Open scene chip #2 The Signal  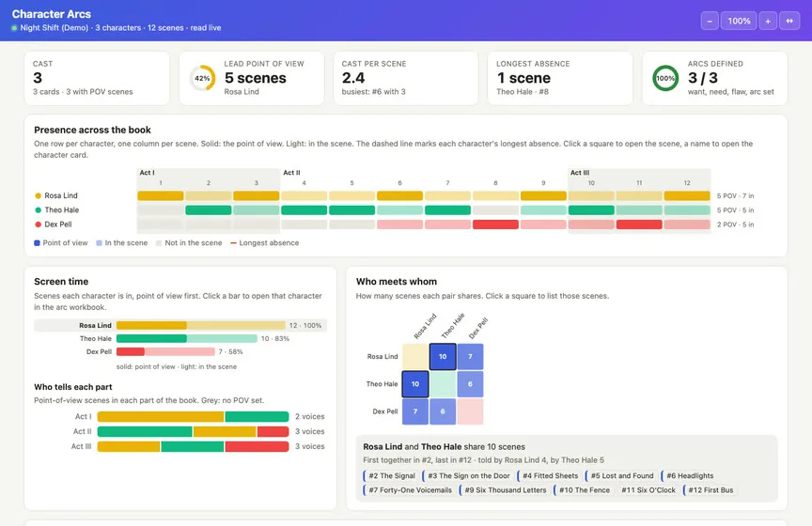pos(391,476)
